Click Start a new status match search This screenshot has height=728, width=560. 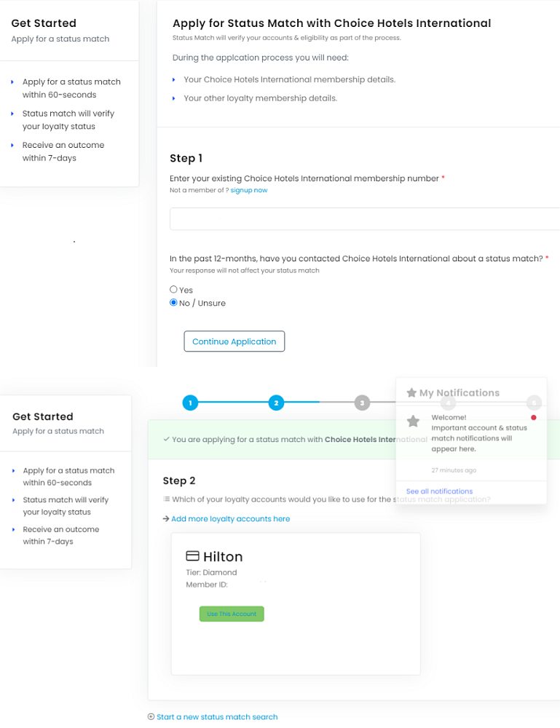pos(217,716)
